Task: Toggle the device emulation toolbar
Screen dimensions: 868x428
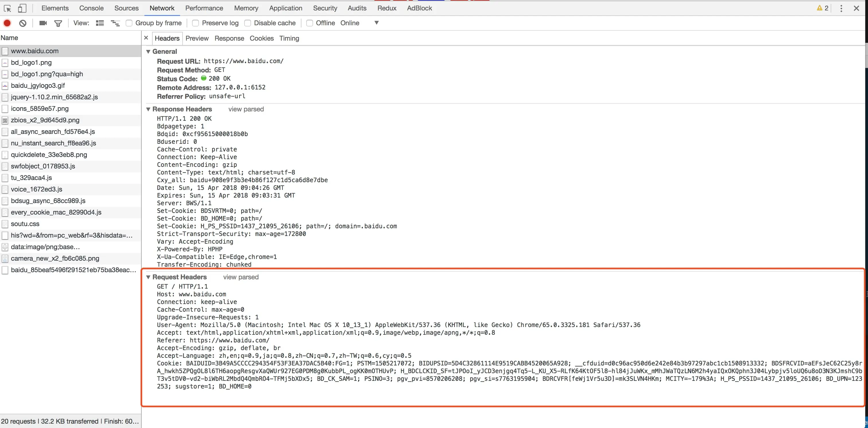Action: (22, 8)
